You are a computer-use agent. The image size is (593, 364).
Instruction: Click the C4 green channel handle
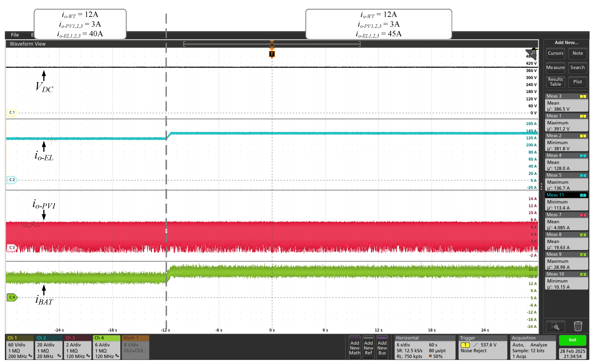pyautogui.click(x=12, y=297)
